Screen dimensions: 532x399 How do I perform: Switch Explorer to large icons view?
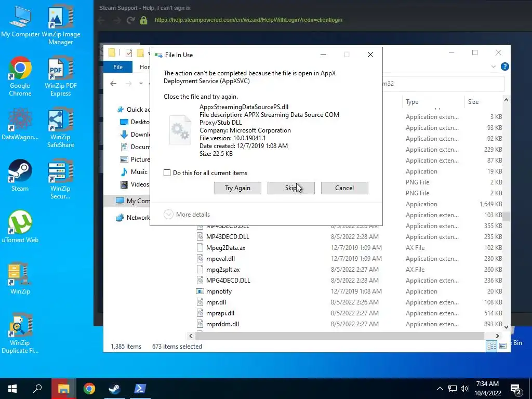[x=503, y=345]
